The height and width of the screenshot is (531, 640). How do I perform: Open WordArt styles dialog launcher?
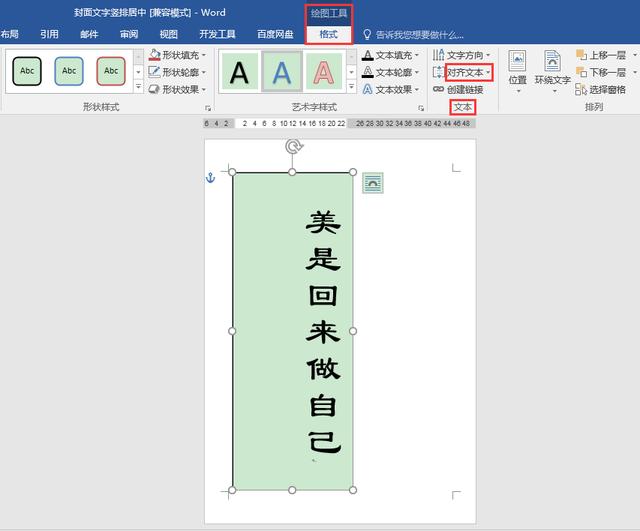click(421, 108)
